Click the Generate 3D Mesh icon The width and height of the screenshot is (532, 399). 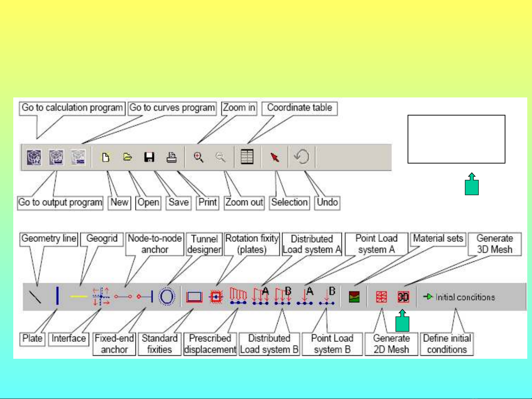[x=403, y=297]
